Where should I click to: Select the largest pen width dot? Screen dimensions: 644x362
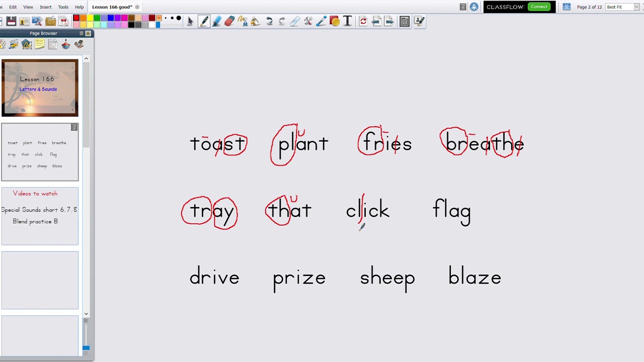click(179, 18)
